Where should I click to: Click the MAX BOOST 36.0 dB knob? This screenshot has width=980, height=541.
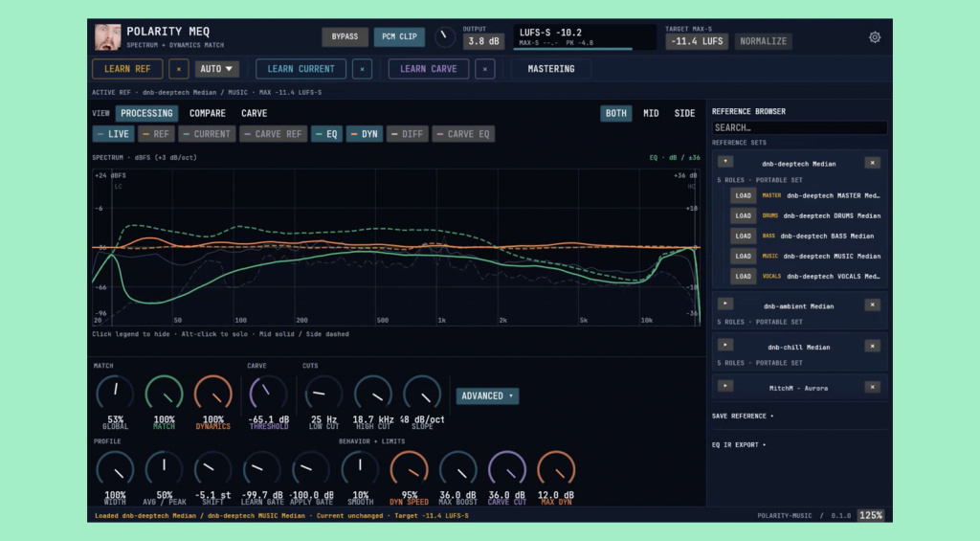457,470
